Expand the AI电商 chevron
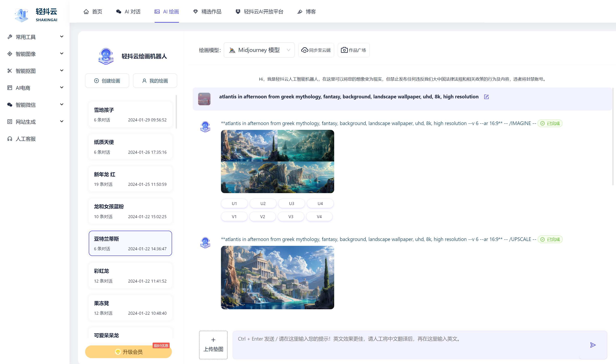 coord(62,87)
